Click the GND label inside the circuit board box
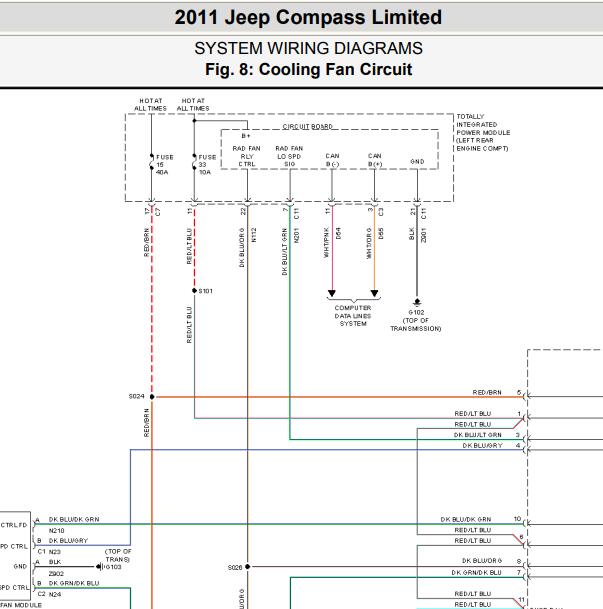This screenshot has height=609, width=603. (417, 162)
